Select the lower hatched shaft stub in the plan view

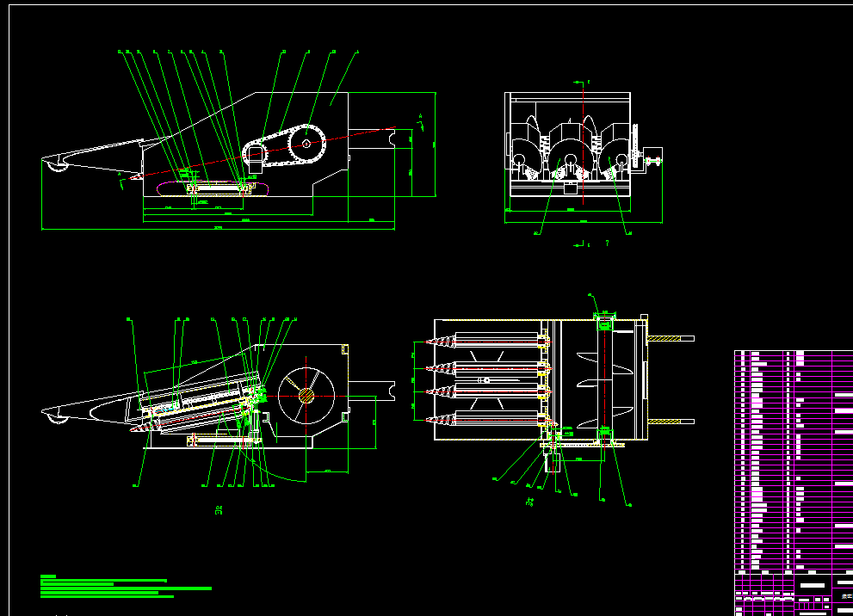click(671, 422)
